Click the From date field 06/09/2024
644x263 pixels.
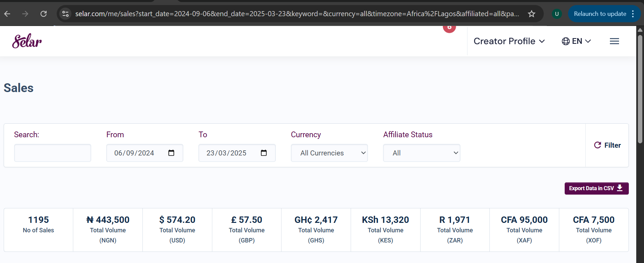coord(134,153)
